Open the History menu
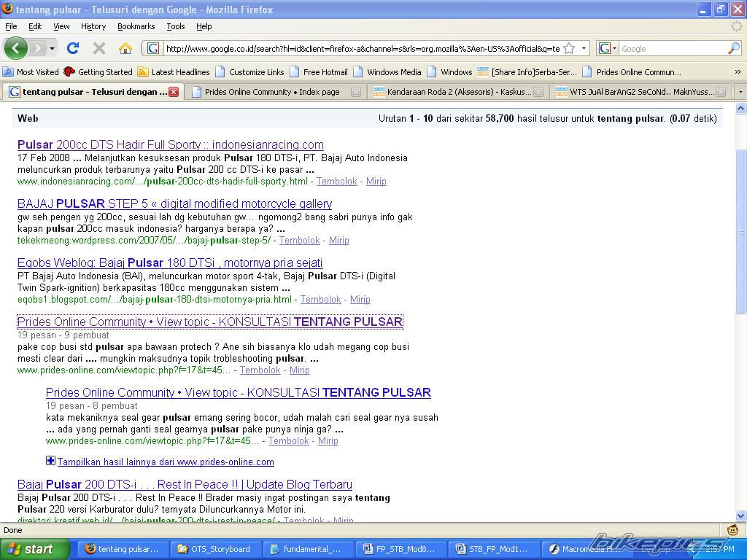Viewport: 747px width, 560px height. click(x=93, y=26)
